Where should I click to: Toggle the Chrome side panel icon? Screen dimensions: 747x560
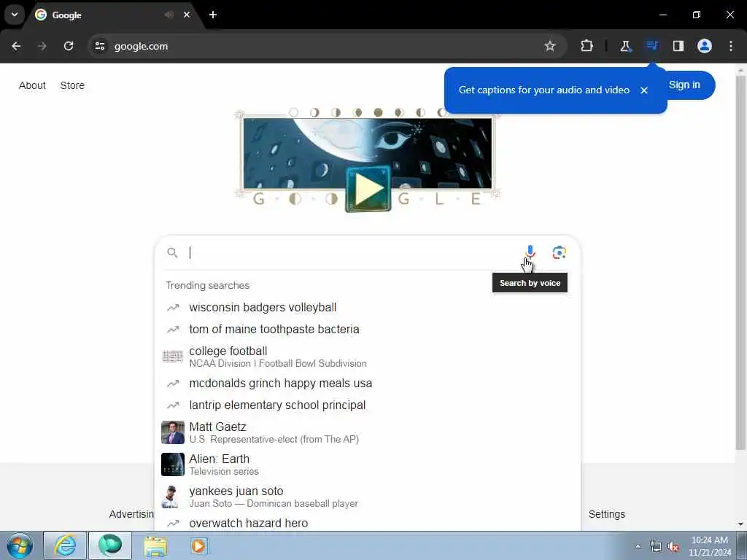[678, 46]
